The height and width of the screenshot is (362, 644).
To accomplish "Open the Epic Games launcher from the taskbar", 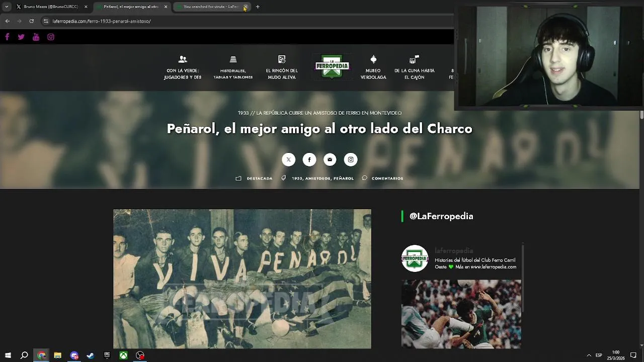I will click(x=107, y=355).
